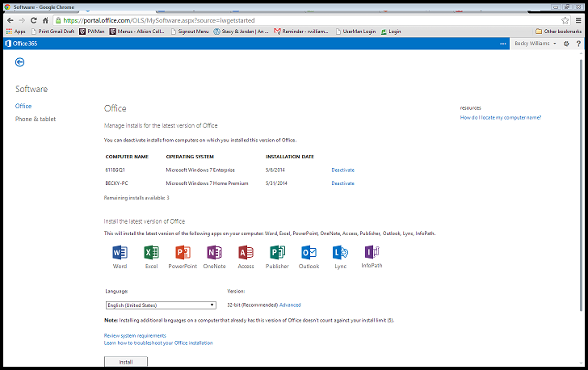Click the browser address bar

[283, 19]
